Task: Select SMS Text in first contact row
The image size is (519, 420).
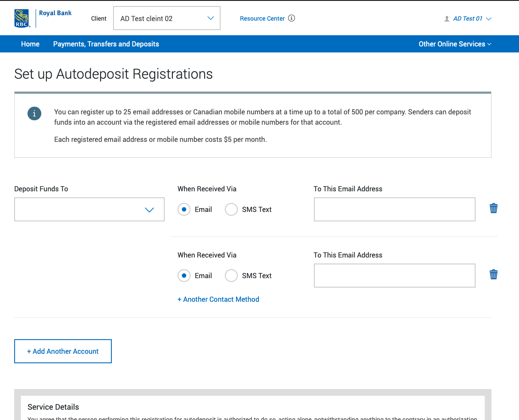Action: pyautogui.click(x=231, y=209)
